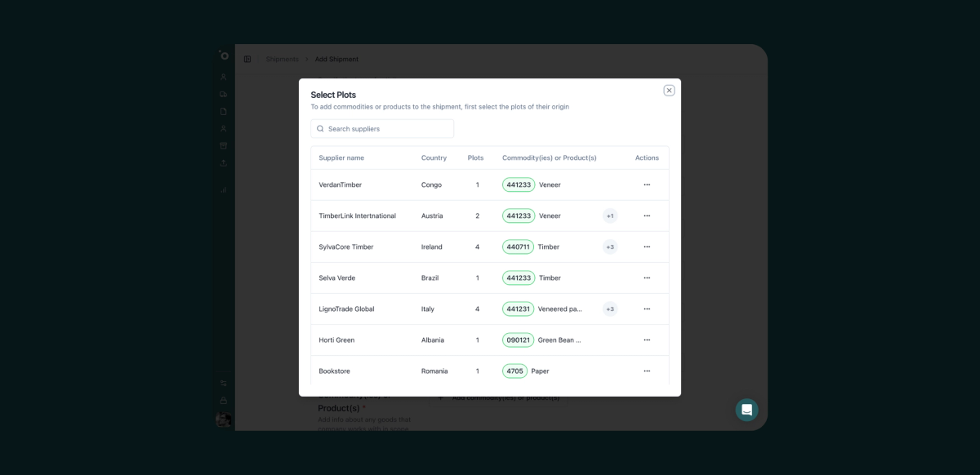Viewport: 980px width, 475px height.
Task: Open actions menu for TimberLink International
Action: 647,215
